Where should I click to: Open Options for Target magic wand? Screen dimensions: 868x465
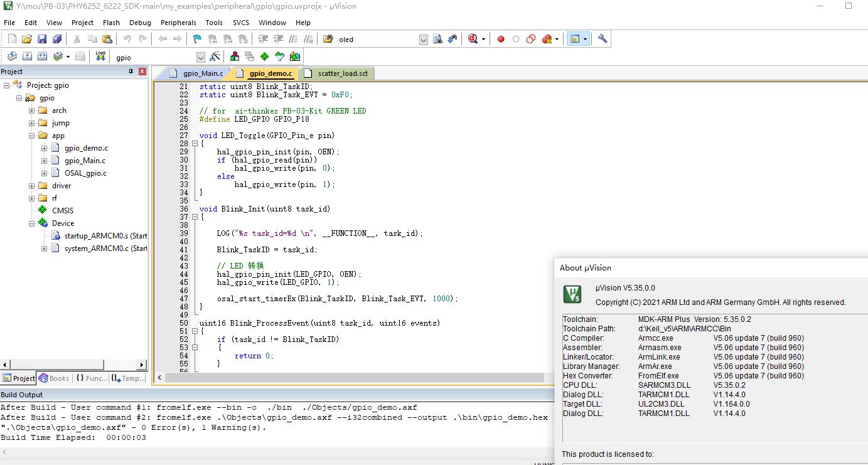coord(215,56)
